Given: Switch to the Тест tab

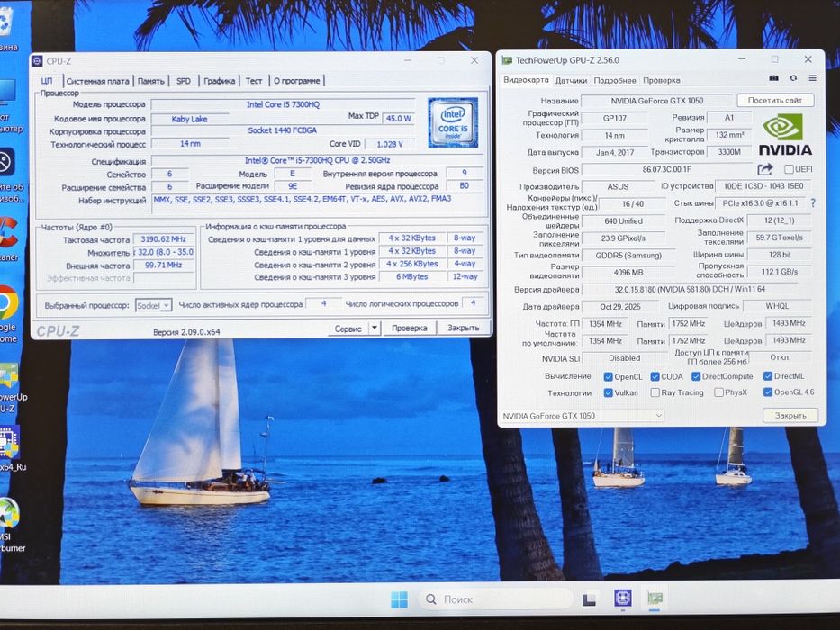Looking at the screenshot, I should tap(253, 81).
